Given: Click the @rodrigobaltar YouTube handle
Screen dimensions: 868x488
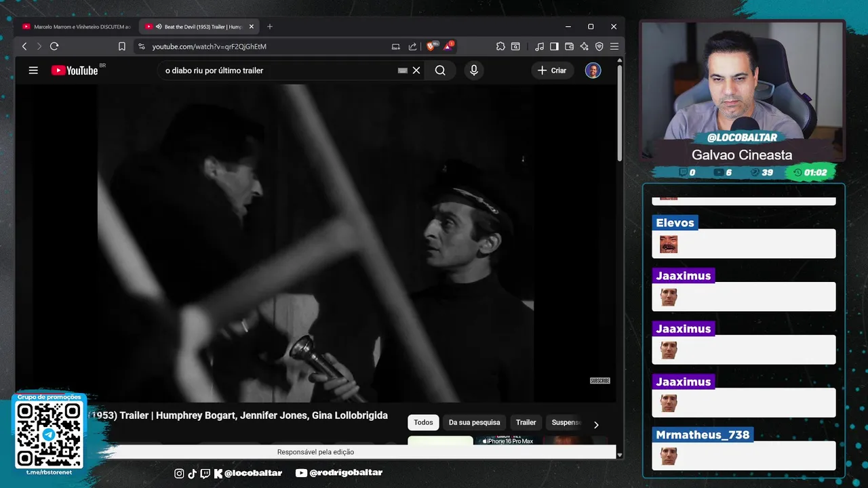Looking at the screenshot, I should 346,473.
